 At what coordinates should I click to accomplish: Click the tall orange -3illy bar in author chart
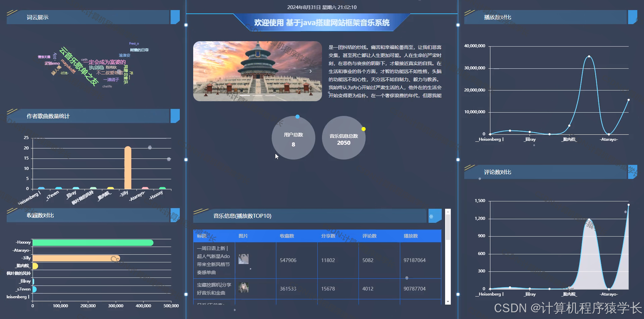point(127,168)
